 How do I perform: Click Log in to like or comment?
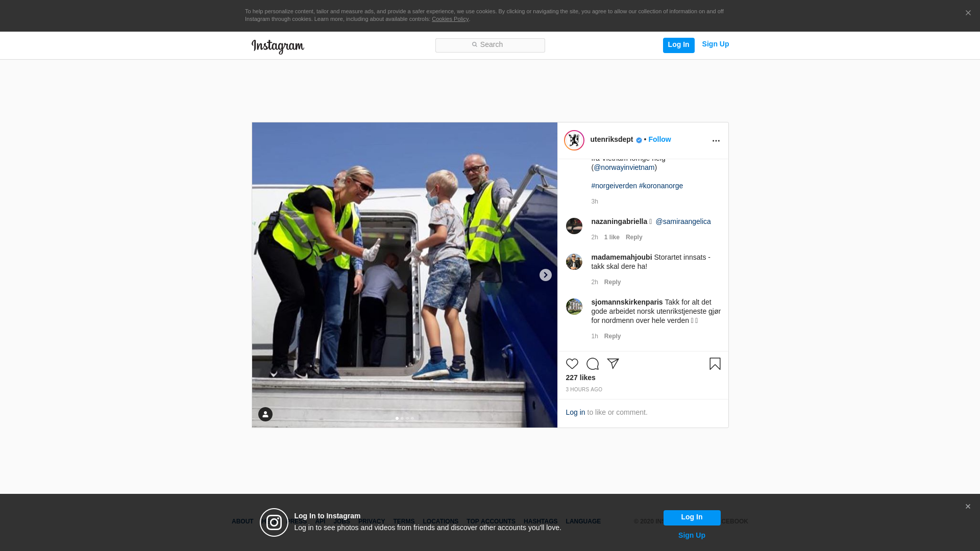tap(575, 412)
